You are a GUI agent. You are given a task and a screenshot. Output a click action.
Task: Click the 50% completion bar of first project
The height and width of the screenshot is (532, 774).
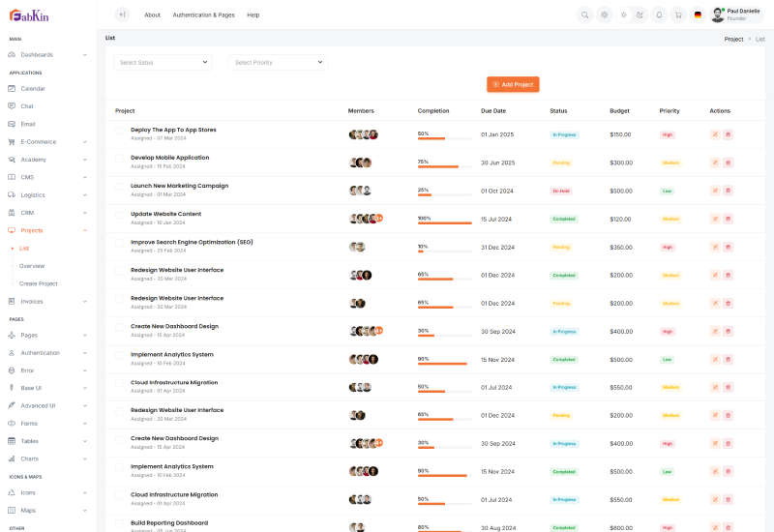point(444,139)
